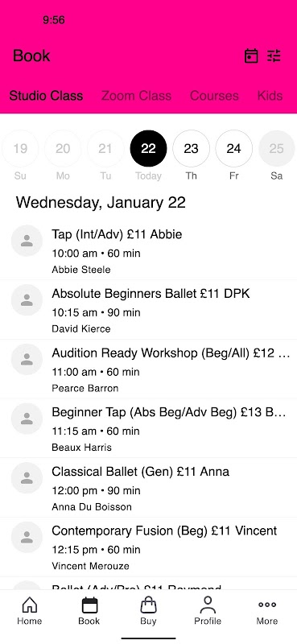This screenshot has width=297, height=644.
Task: Select Thursday the 23rd date circle
Action: tap(191, 149)
